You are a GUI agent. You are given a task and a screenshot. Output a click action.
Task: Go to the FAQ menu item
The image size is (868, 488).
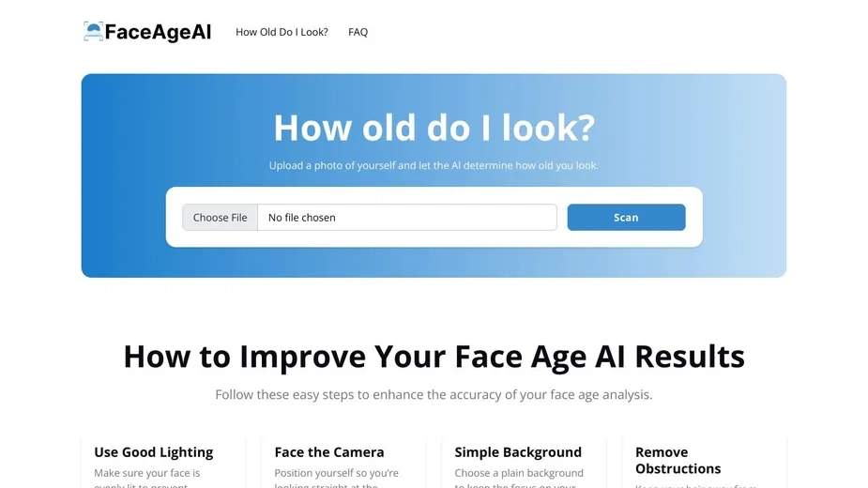(358, 32)
